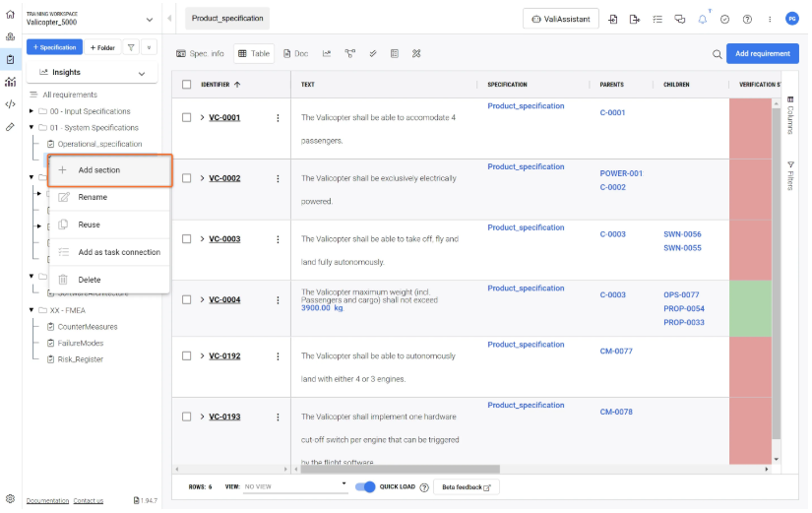Open the notifications bell

point(703,19)
